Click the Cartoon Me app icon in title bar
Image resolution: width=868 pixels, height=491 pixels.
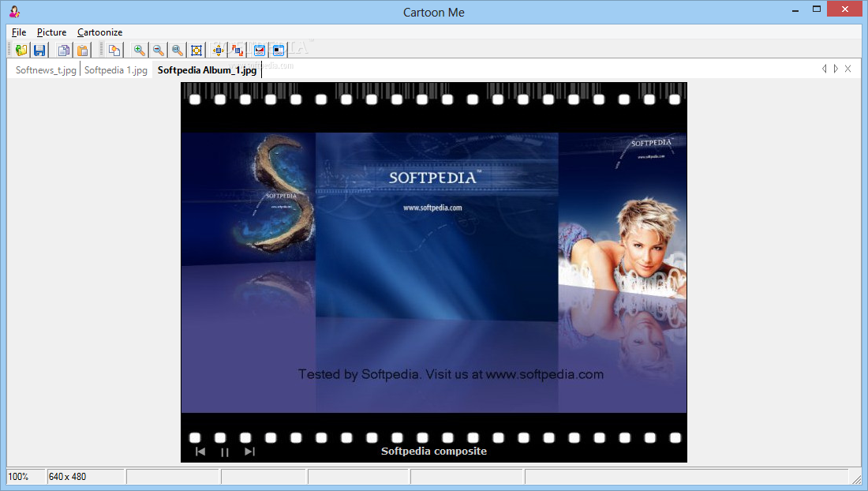(x=14, y=12)
